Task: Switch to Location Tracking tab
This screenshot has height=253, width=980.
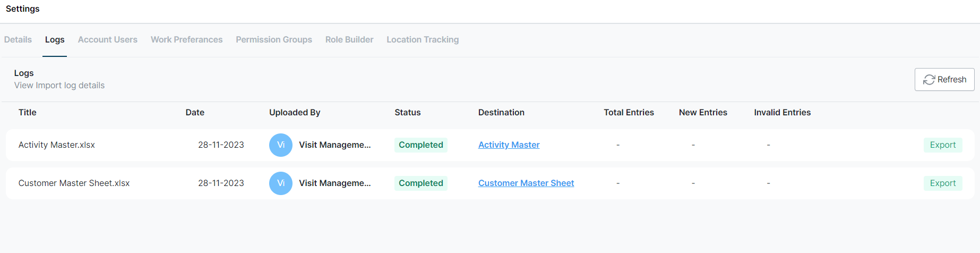Action: [x=423, y=40]
